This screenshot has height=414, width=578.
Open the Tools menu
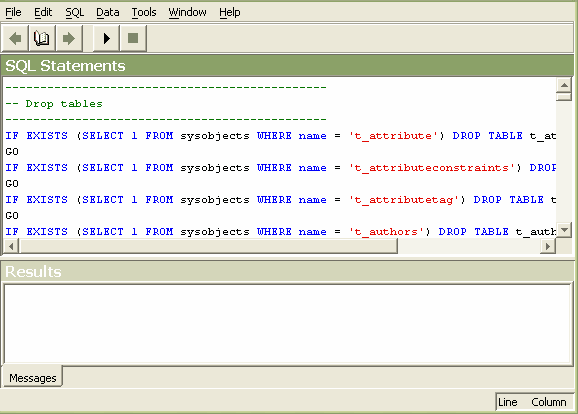144,13
